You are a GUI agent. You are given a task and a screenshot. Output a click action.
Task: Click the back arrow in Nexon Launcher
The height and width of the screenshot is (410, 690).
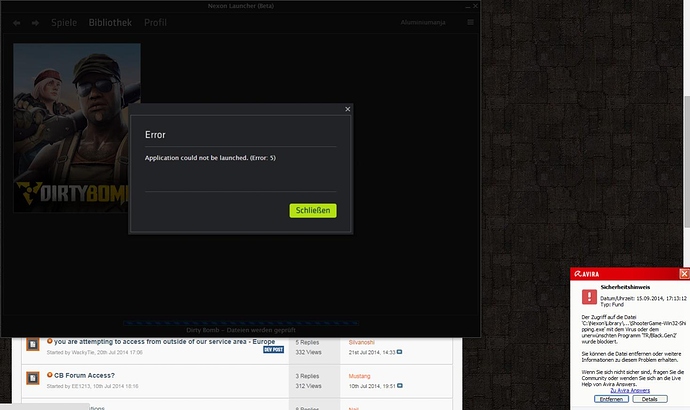(x=17, y=21)
